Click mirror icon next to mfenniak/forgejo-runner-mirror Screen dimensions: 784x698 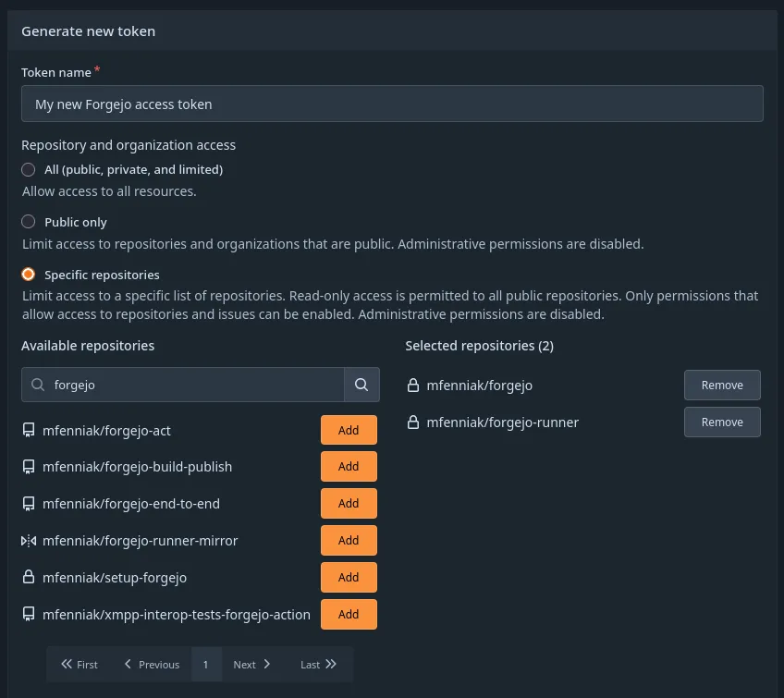pyautogui.click(x=29, y=540)
